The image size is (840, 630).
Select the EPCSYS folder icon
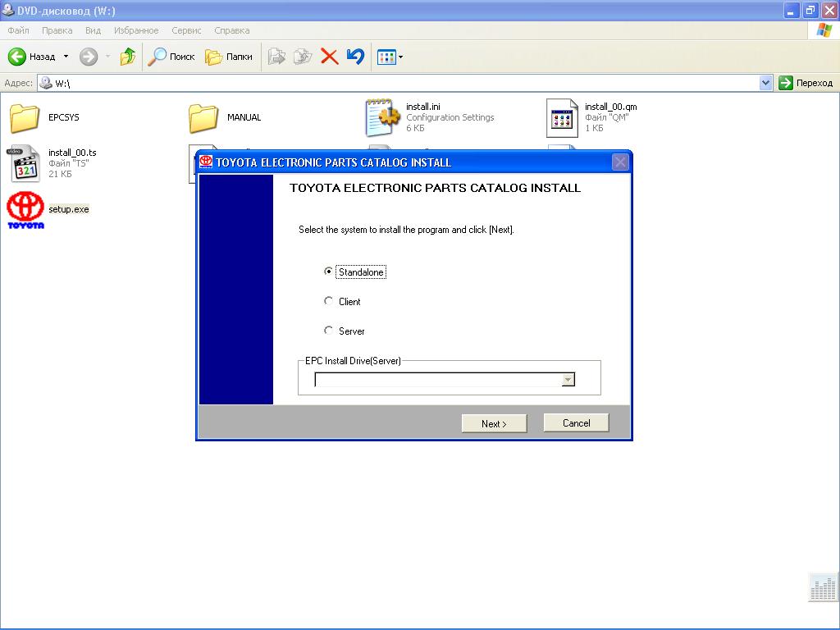click(x=25, y=118)
